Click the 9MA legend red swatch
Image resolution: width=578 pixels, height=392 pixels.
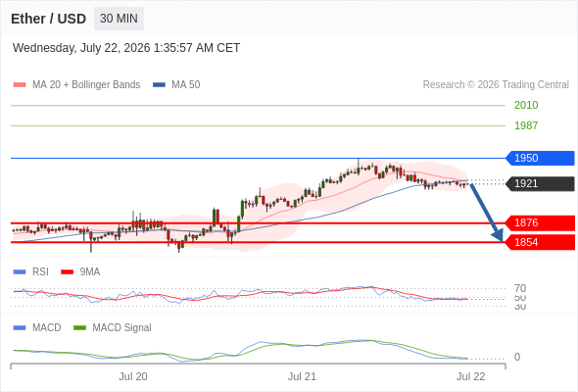click(67, 272)
